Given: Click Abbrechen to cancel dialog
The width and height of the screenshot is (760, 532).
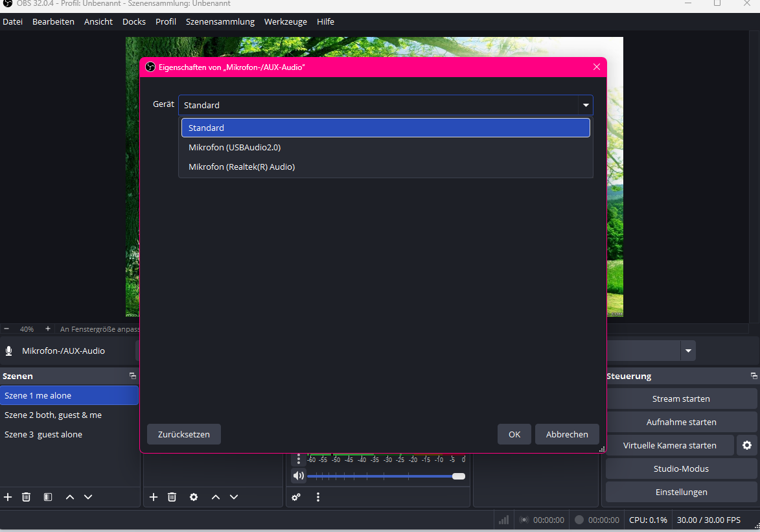Looking at the screenshot, I should tap(567, 435).
